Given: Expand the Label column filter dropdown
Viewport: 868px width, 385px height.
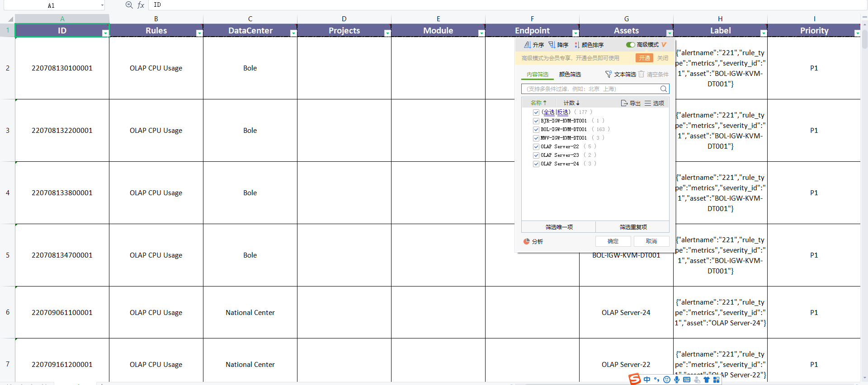Looking at the screenshot, I should (764, 33).
